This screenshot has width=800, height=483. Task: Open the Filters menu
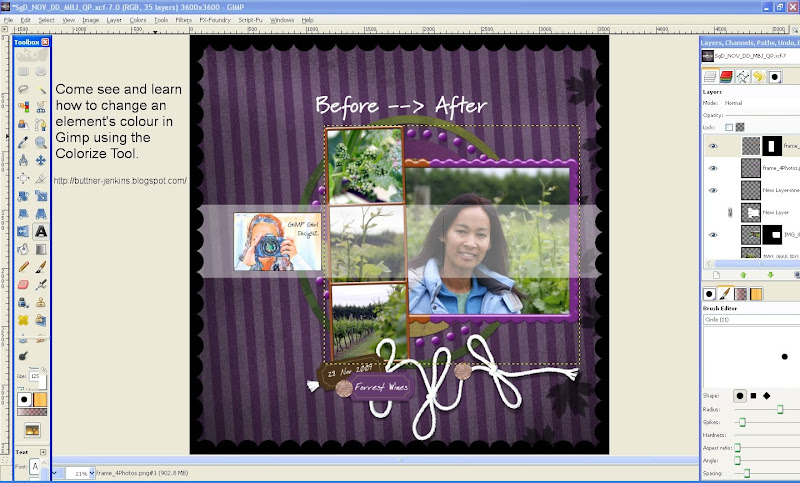point(184,20)
